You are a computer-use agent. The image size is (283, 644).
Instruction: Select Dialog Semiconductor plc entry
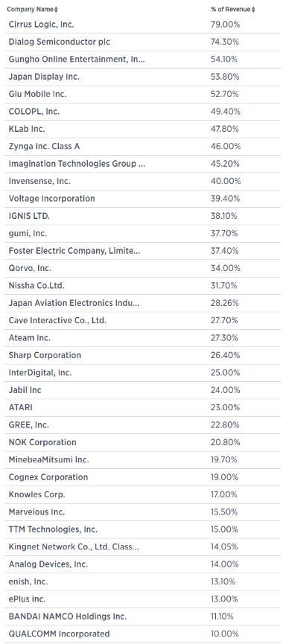(141, 42)
